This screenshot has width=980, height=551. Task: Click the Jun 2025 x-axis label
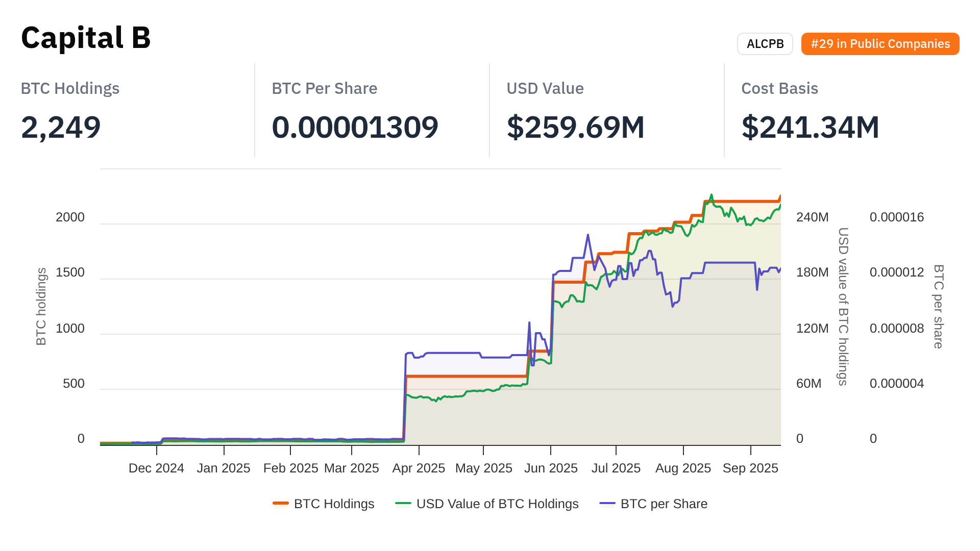tap(551, 468)
